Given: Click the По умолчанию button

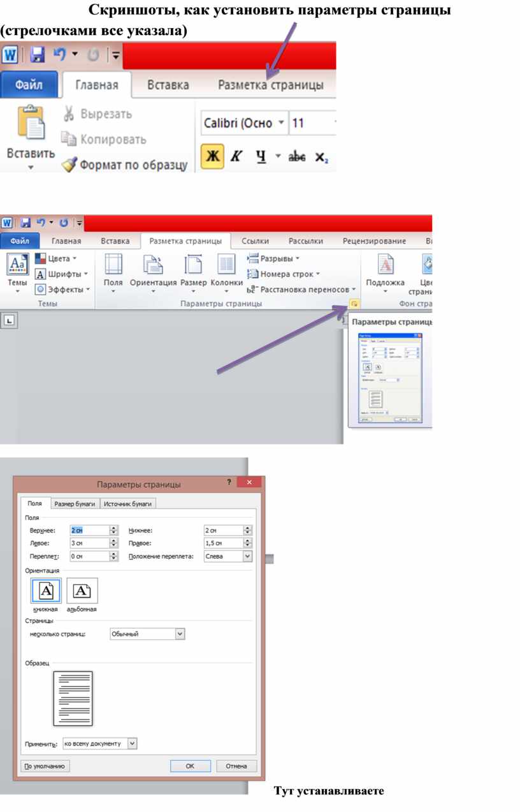Looking at the screenshot, I should point(45,766).
